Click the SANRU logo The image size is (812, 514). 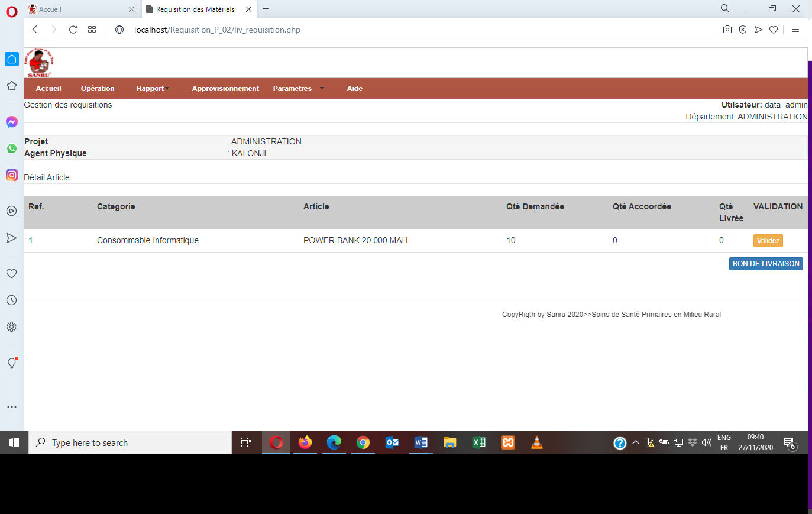(x=40, y=63)
